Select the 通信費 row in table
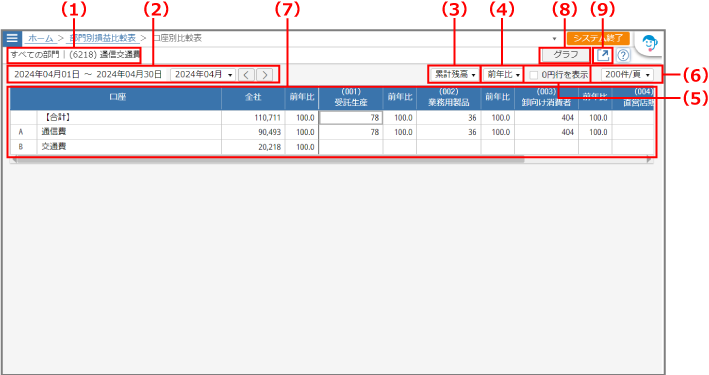The width and height of the screenshot is (709, 375). tap(331, 132)
